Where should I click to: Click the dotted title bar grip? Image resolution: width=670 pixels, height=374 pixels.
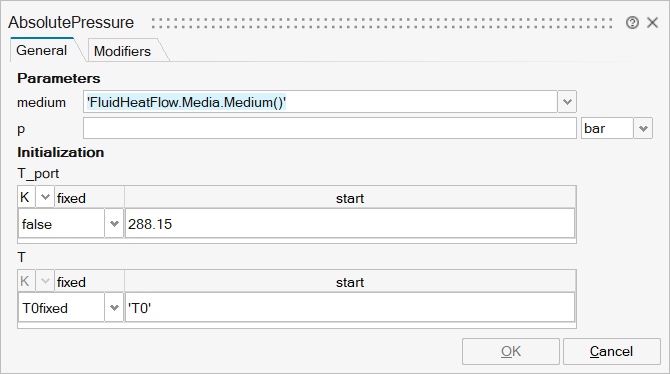point(382,23)
